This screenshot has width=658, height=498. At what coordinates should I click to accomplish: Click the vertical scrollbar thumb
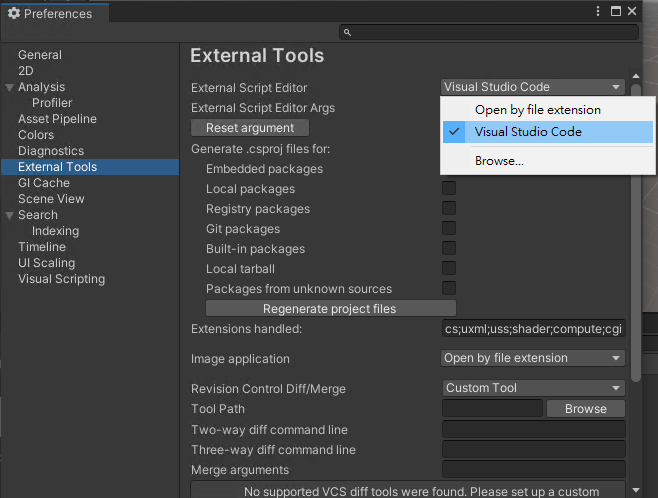[x=636, y=233]
